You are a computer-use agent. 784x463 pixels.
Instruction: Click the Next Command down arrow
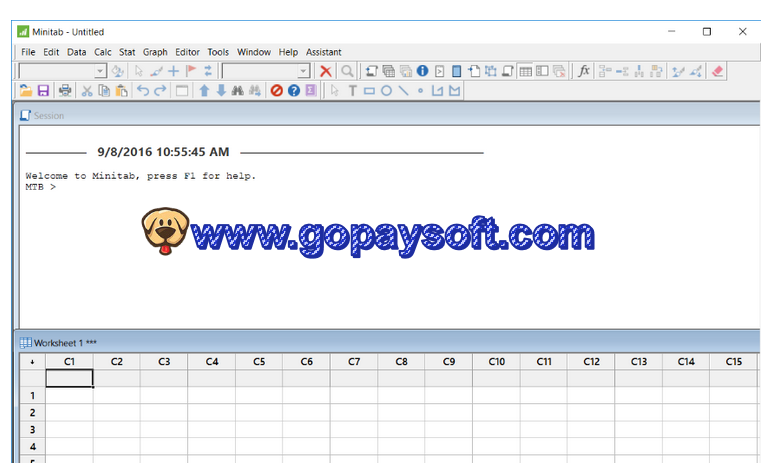(x=221, y=90)
